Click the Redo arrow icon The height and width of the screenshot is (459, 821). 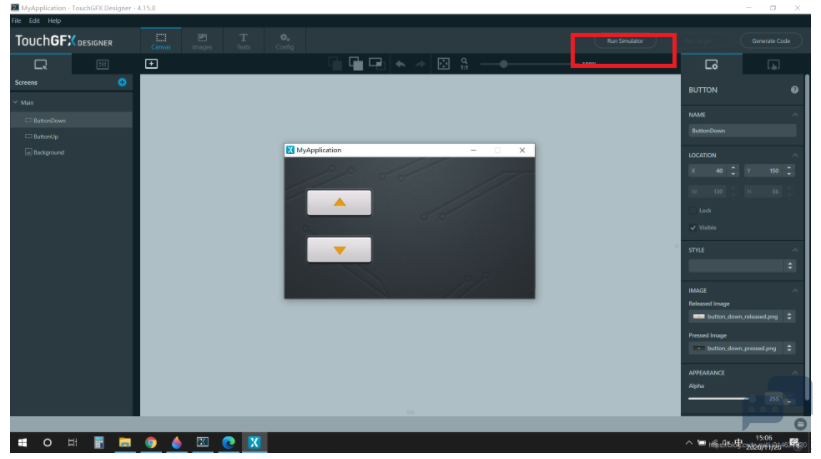[x=420, y=64]
